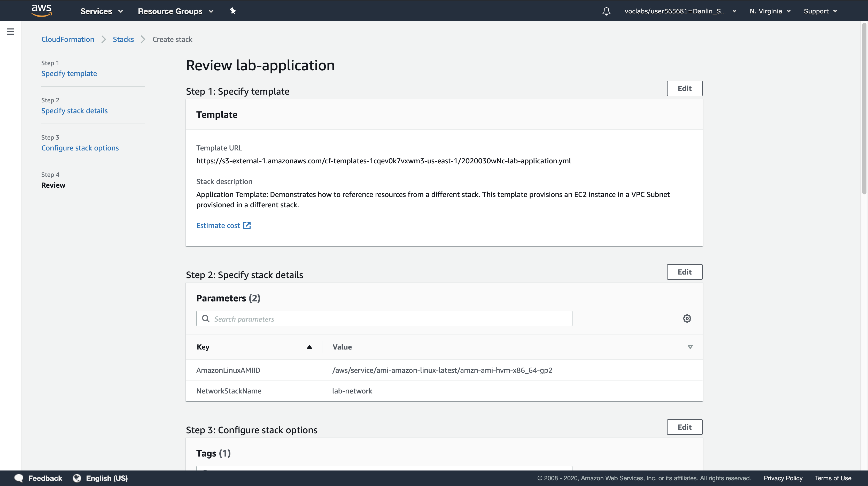Click the pin shortcut icon in navbar
The image size is (868, 486).
233,11
